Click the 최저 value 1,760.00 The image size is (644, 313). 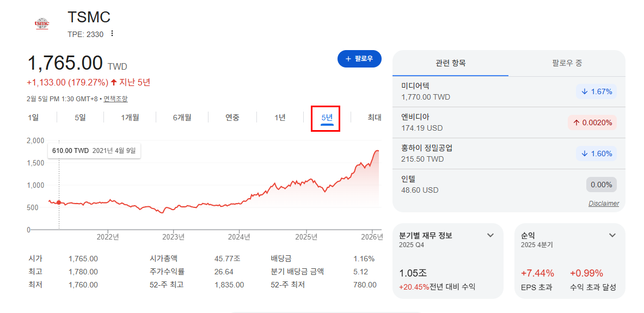point(83,284)
